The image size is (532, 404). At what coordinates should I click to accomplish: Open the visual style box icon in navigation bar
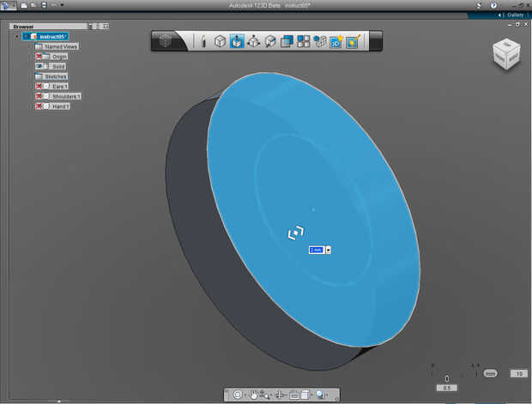(x=293, y=395)
